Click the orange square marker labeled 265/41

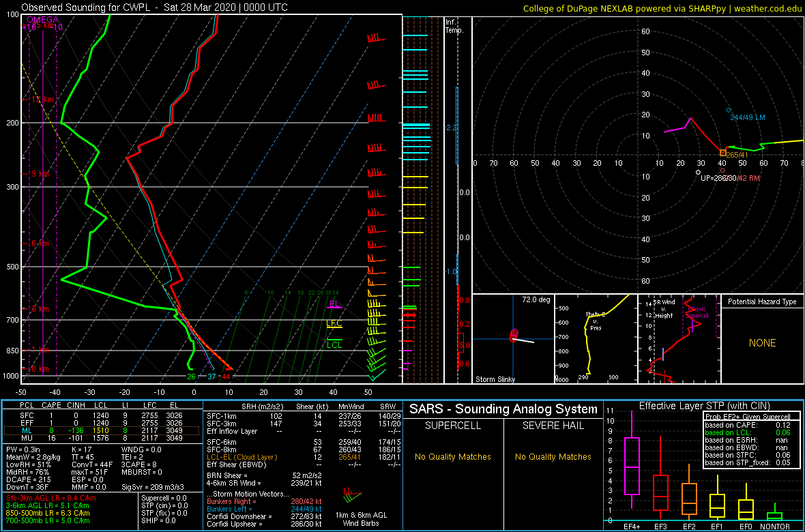click(723, 153)
